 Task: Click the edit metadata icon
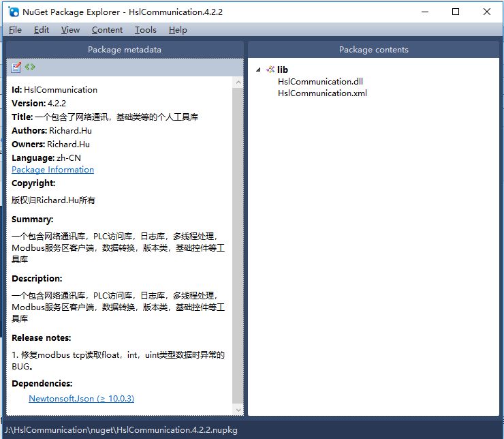tap(16, 67)
